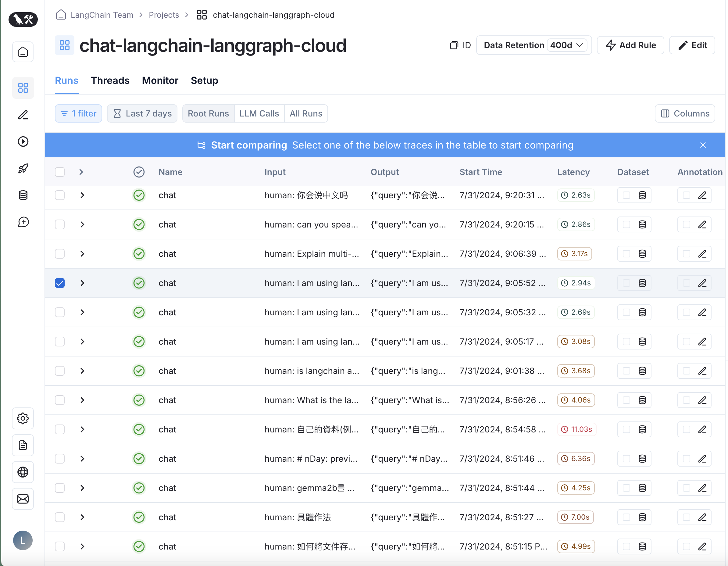
Task: Open the Columns settings button
Action: pos(685,113)
